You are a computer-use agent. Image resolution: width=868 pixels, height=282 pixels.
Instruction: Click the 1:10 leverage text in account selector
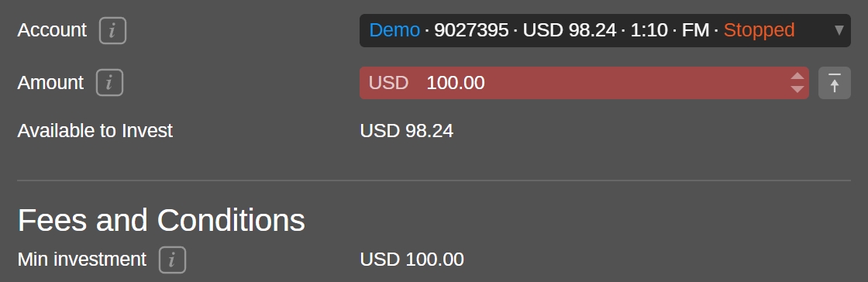point(649,30)
